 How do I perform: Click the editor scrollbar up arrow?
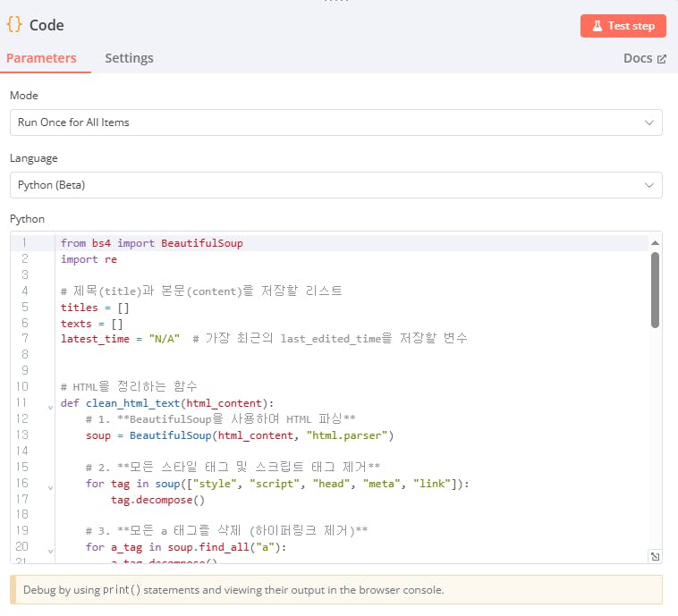coord(655,243)
